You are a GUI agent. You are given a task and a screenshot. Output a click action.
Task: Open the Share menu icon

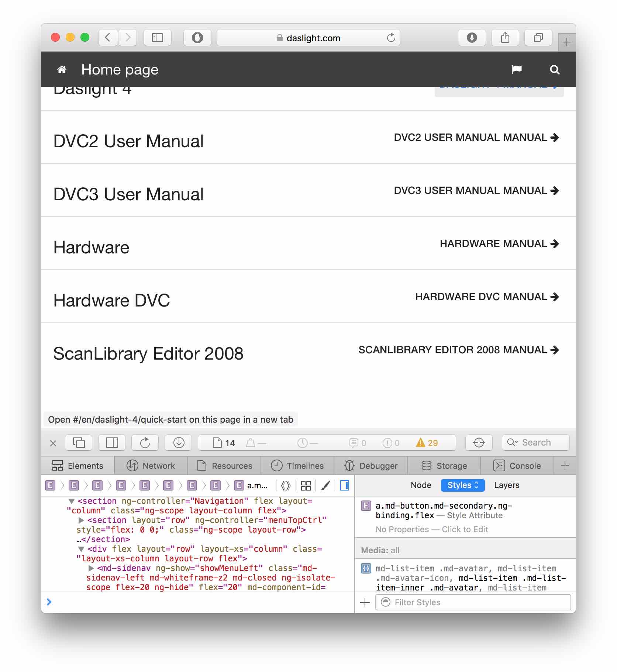505,38
